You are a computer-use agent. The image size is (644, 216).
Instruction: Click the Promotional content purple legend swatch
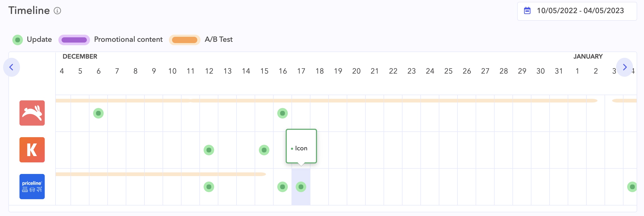(74, 40)
